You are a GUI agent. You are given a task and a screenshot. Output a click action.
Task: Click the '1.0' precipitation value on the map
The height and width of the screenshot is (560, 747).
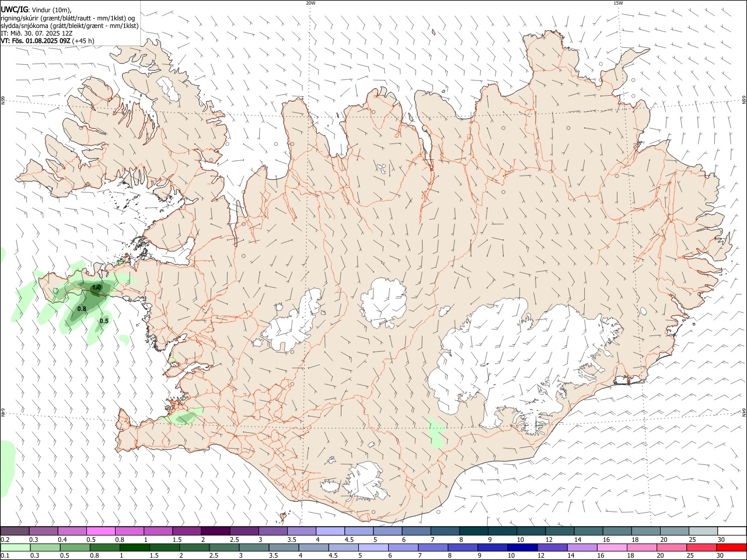(97, 288)
